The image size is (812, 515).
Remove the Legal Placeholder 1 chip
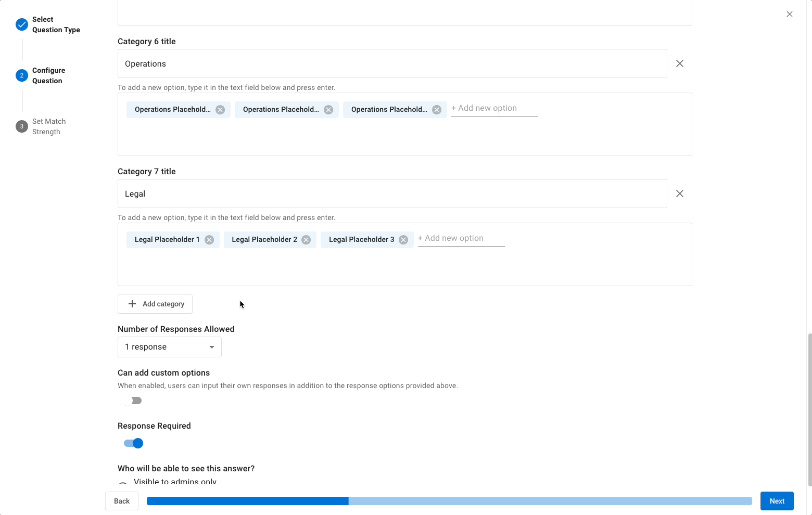pos(209,239)
